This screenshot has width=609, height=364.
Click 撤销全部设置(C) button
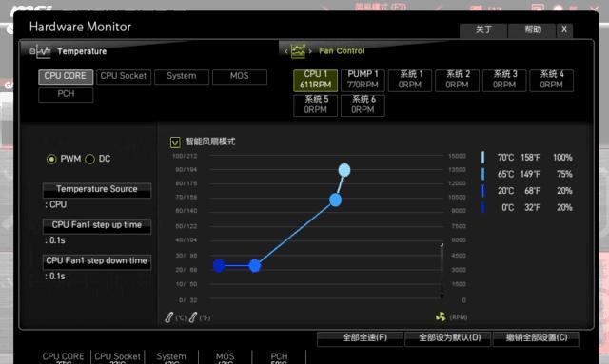pos(536,338)
